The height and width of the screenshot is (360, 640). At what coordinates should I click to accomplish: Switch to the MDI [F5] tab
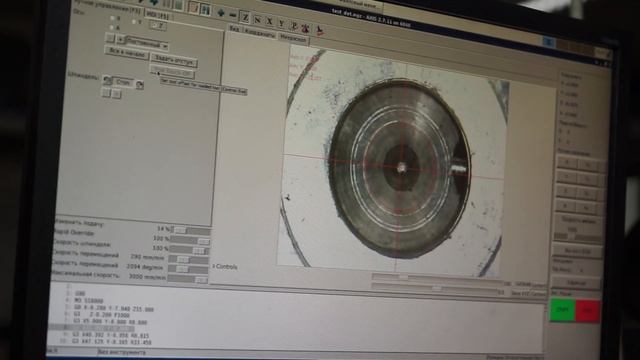(x=158, y=15)
